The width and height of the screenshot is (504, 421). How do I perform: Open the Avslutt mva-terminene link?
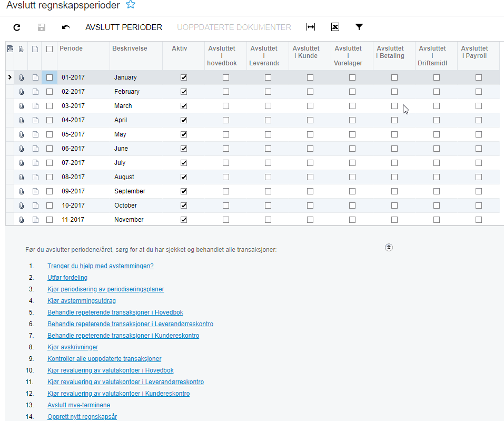(x=79, y=405)
